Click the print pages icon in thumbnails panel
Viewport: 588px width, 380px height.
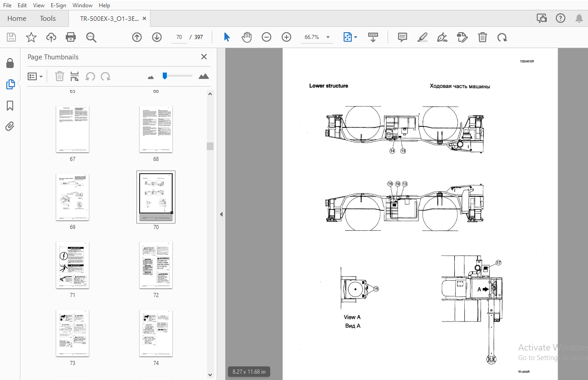pos(75,76)
